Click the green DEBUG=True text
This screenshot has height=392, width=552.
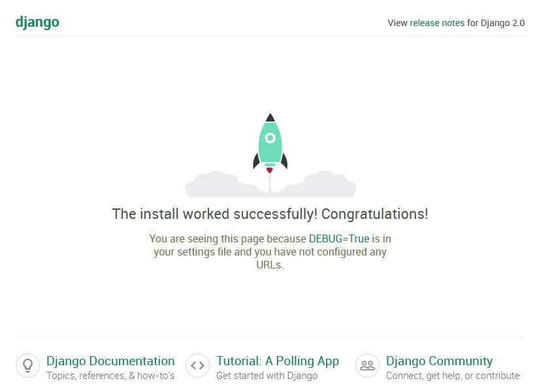pyautogui.click(x=339, y=238)
